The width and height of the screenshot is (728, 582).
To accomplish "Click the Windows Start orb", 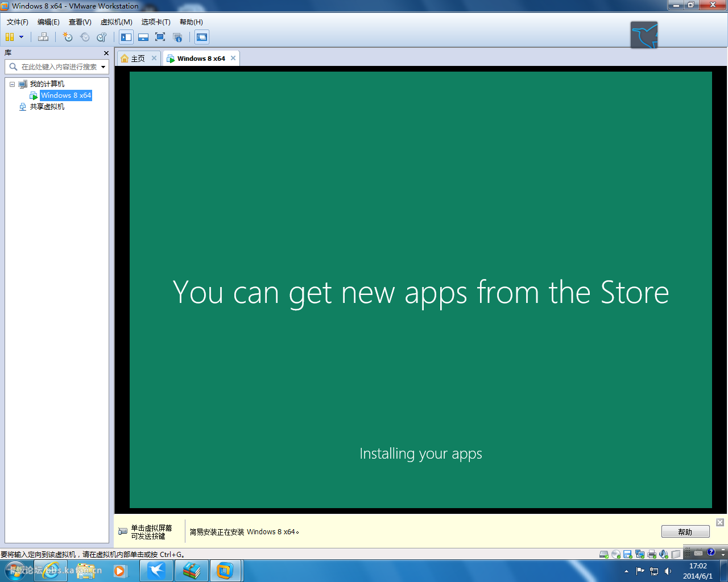I will point(15,571).
